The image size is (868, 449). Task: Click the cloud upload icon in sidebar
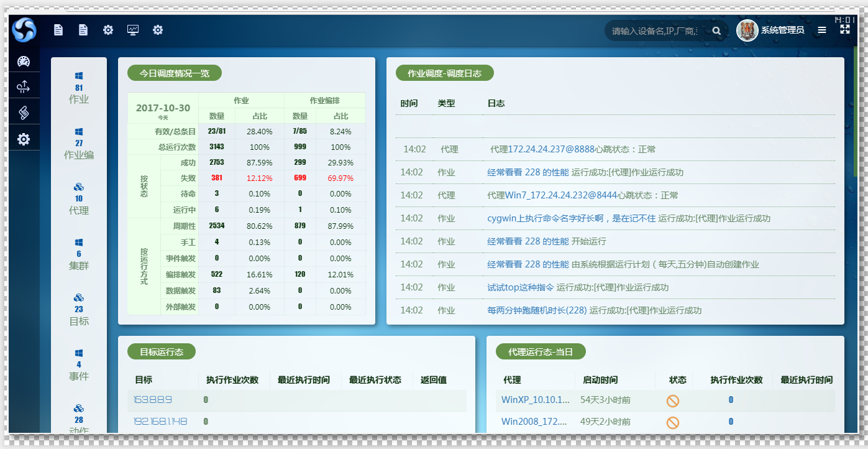[x=24, y=86]
